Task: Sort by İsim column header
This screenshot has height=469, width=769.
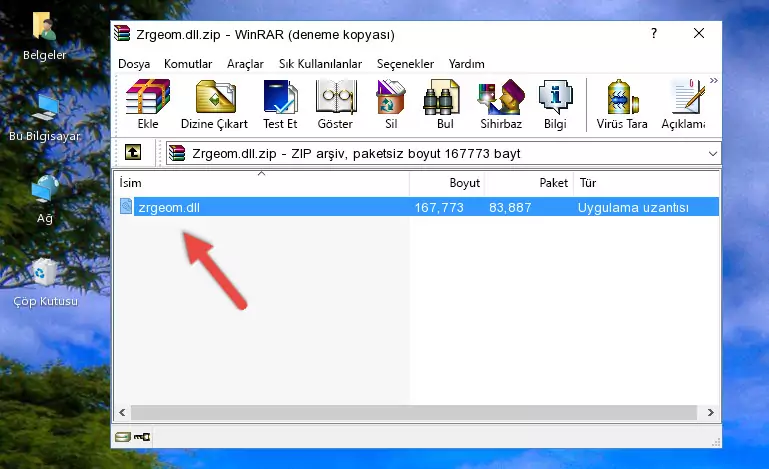Action: pos(262,182)
